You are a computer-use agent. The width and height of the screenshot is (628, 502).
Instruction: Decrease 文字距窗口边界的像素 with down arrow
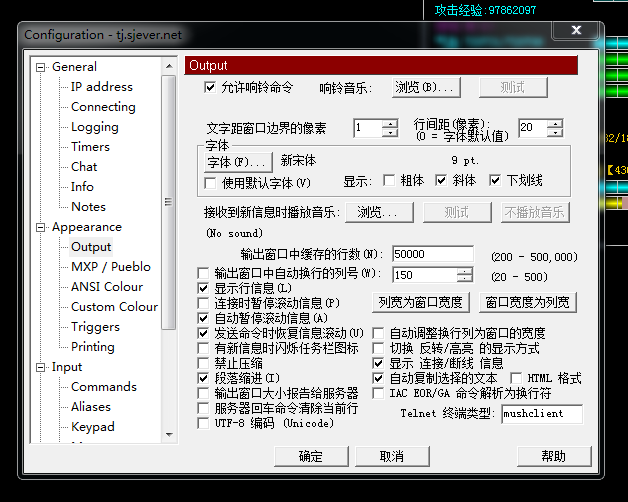[x=390, y=133]
